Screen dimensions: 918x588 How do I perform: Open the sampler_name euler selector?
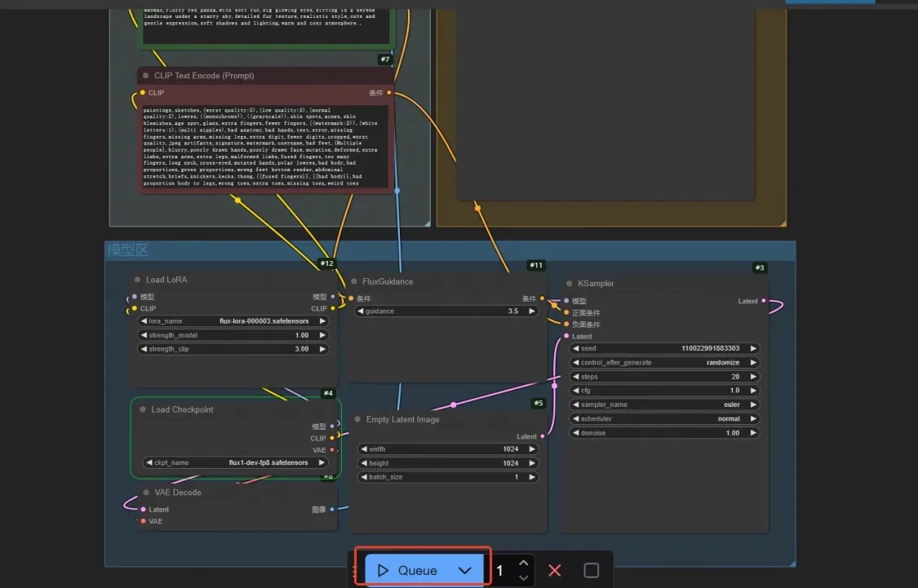(x=664, y=405)
